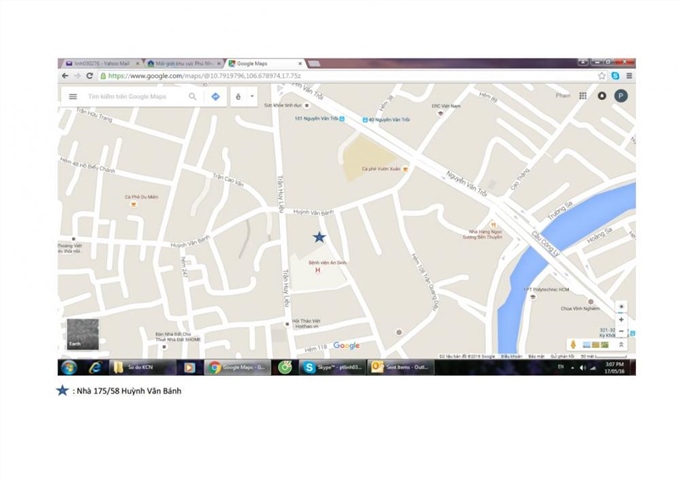Open Google notifications bell icon

[x=602, y=96]
